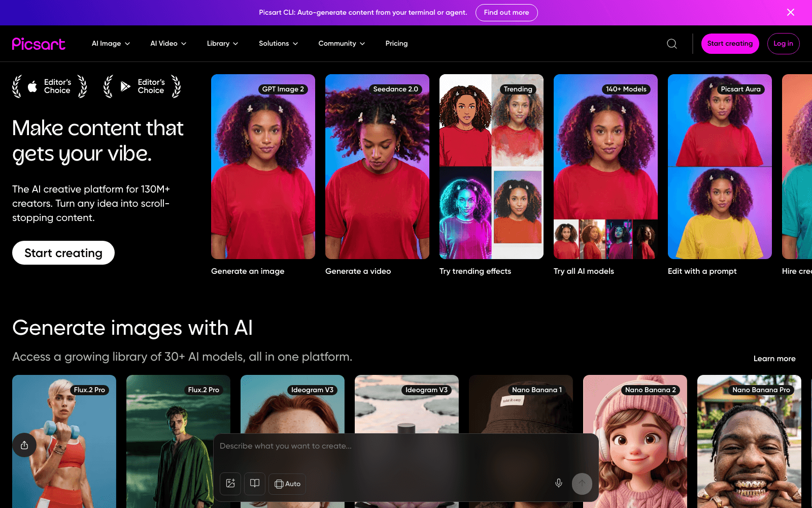Select the man in green robe Flux.2 Pro image
This screenshot has height=508, width=812.
[178, 441]
